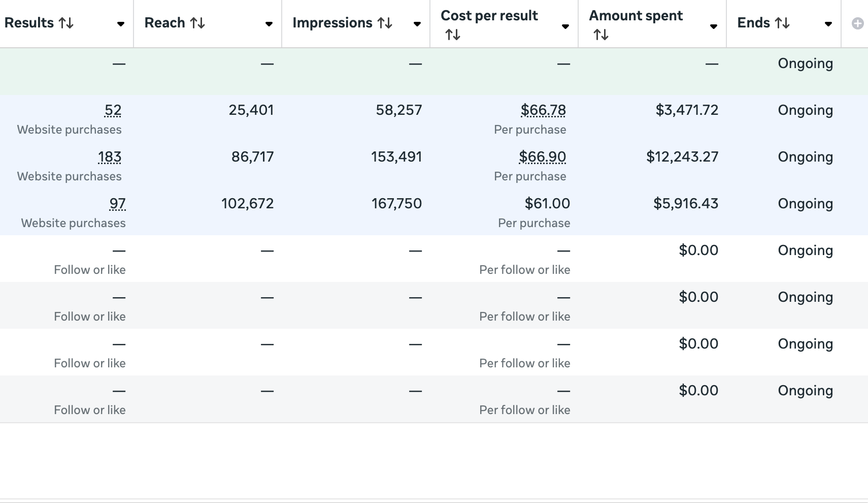Open Cost per result column dropdown

click(565, 26)
